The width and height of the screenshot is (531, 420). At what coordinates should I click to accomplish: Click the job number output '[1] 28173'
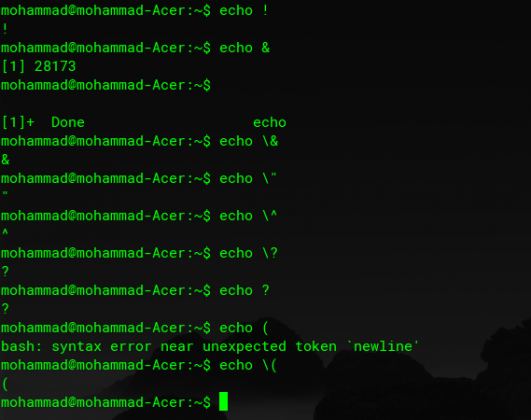pyautogui.click(x=39, y=66)
